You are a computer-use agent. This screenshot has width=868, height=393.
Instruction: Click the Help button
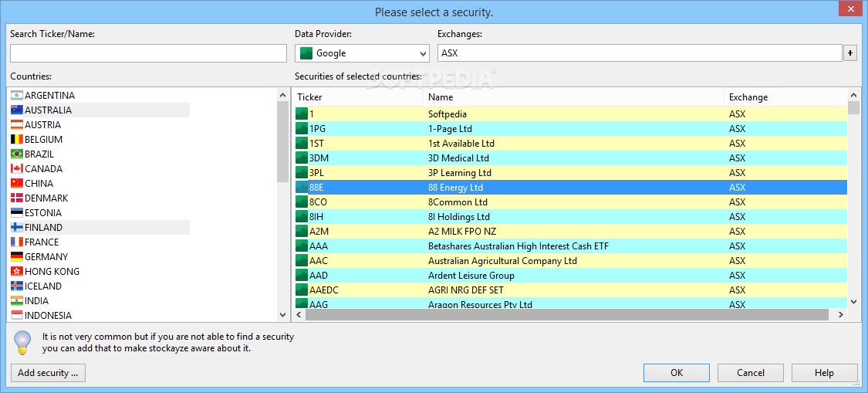[x=824, y=373]
